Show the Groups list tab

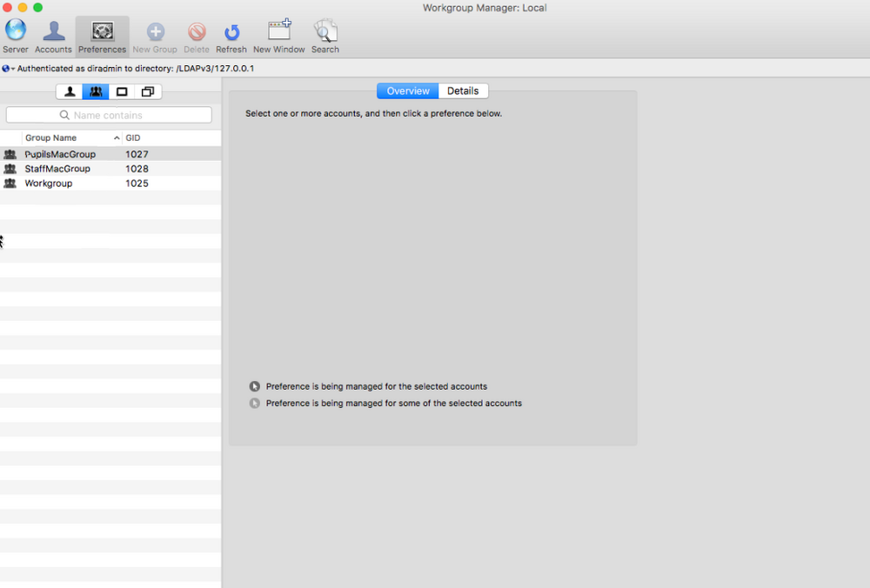click(x=96, y=91)
